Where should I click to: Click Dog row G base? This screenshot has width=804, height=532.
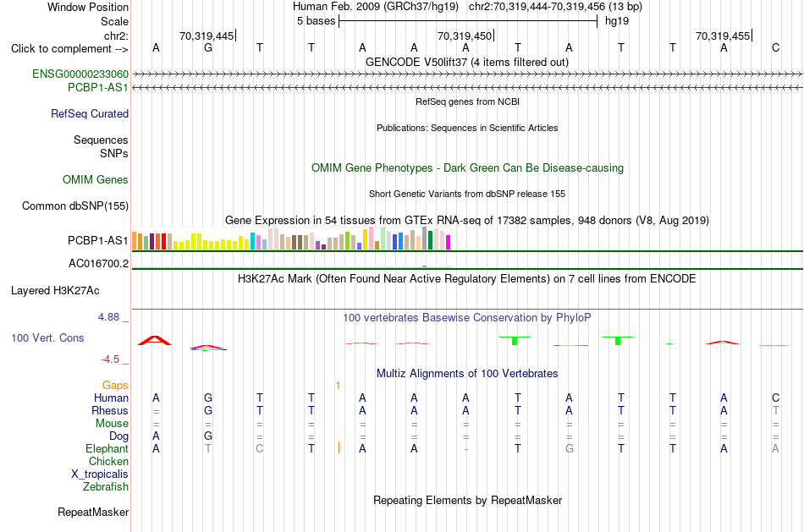coord(207,436)
